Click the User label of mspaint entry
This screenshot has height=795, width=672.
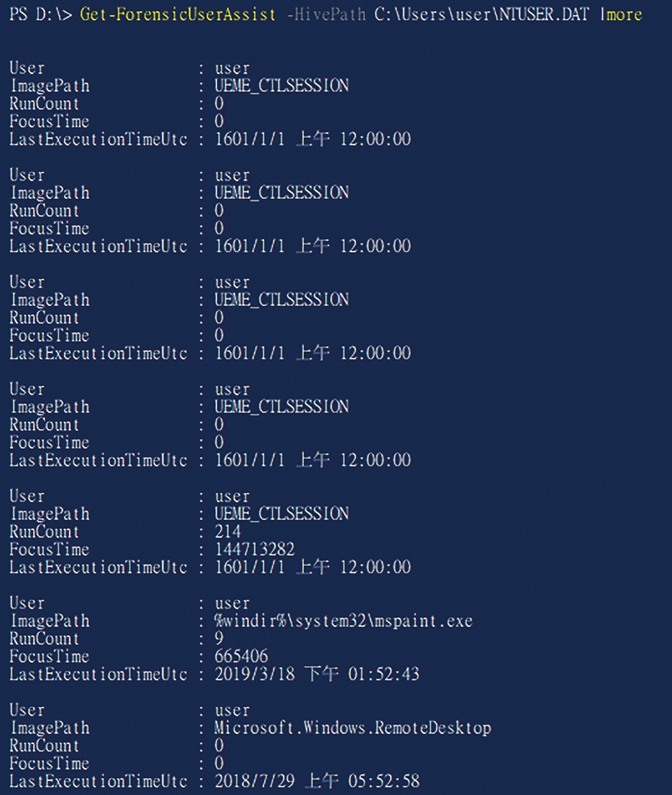[x=27, y=603]
